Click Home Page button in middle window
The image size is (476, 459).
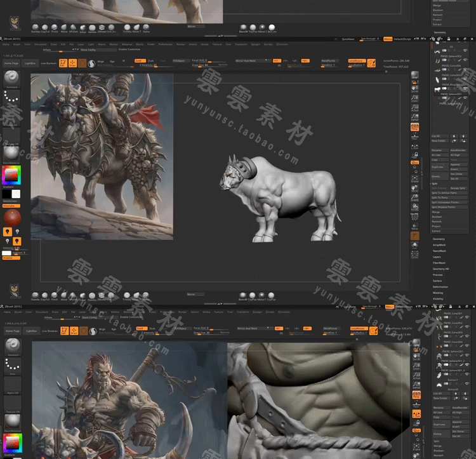(x=11, y=63)
